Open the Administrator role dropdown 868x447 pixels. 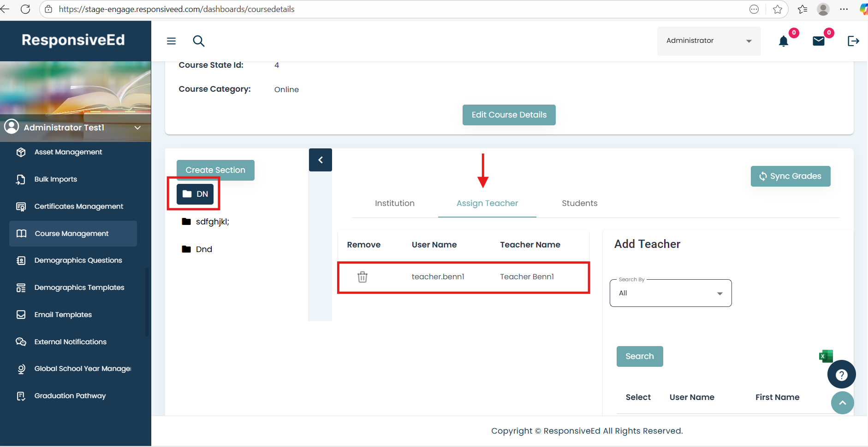click(708, 41)
